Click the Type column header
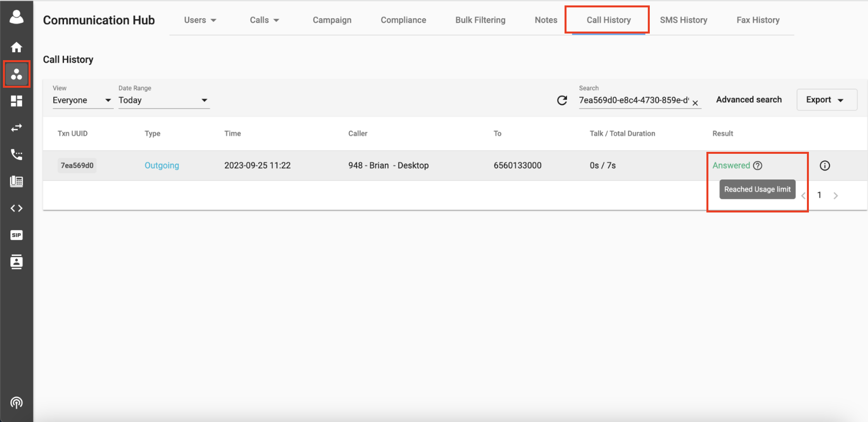This screenshot has width=868, height=422. (152, 134)
